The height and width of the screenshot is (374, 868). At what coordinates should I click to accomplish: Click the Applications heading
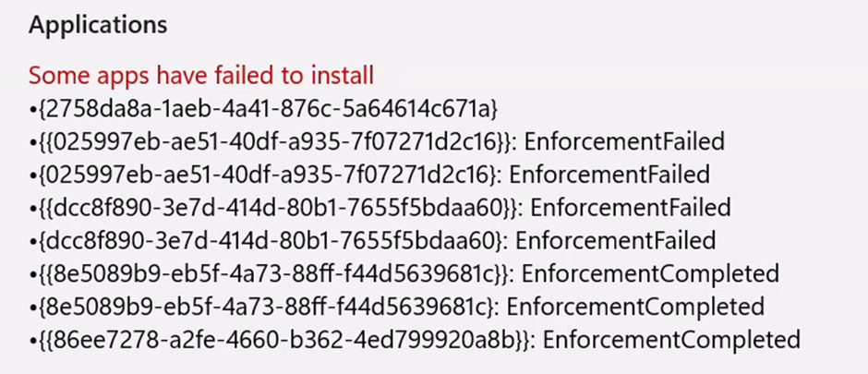point(98,26)
